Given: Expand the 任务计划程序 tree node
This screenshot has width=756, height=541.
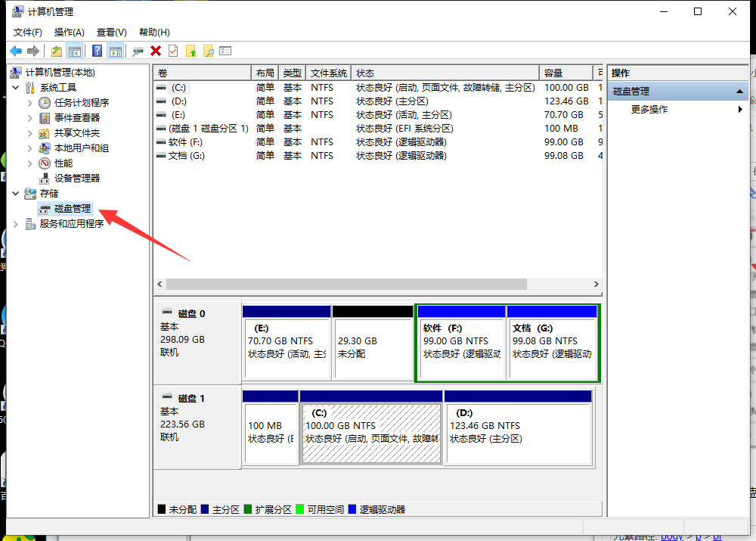Looking at the screenshot, I should 30,103.
